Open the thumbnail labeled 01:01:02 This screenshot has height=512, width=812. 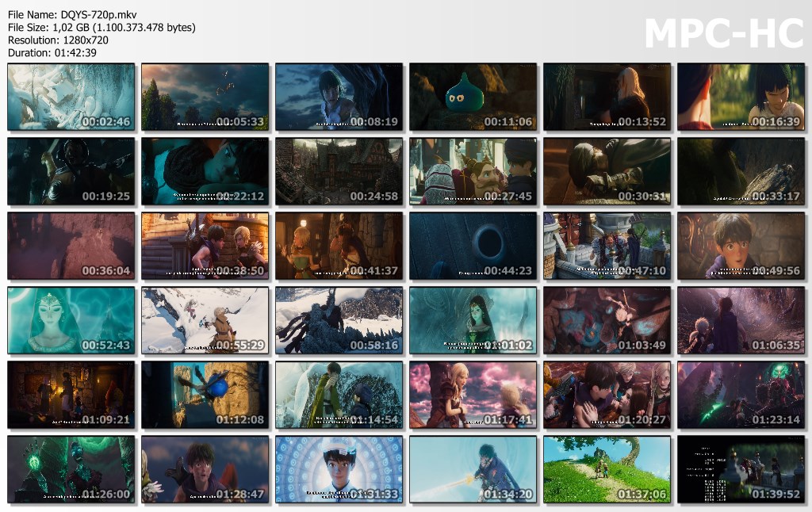[x=473, y=320]
